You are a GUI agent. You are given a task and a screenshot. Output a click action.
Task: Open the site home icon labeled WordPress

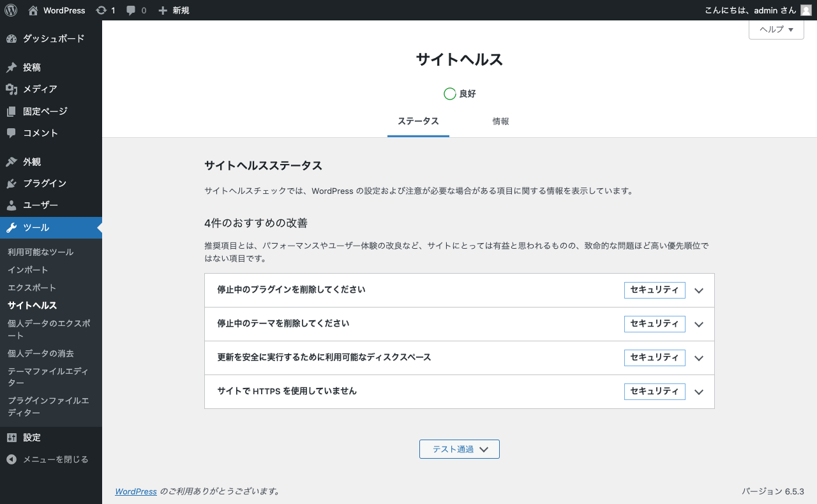[x=33, y=10]
